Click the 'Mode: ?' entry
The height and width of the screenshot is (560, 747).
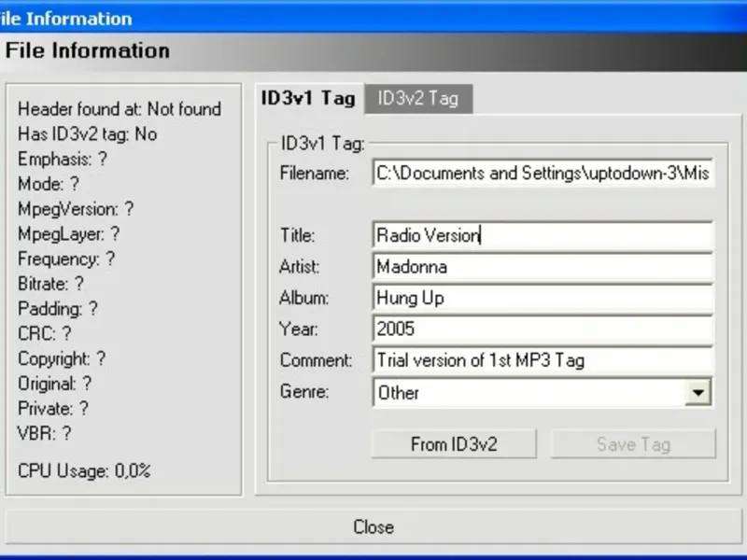pos(49,184)
